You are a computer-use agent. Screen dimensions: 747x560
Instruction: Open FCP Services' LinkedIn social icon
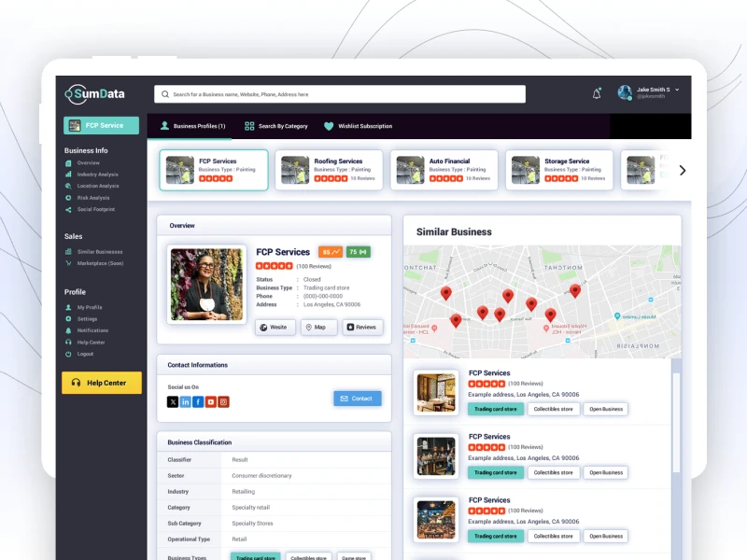click(185, 401)
